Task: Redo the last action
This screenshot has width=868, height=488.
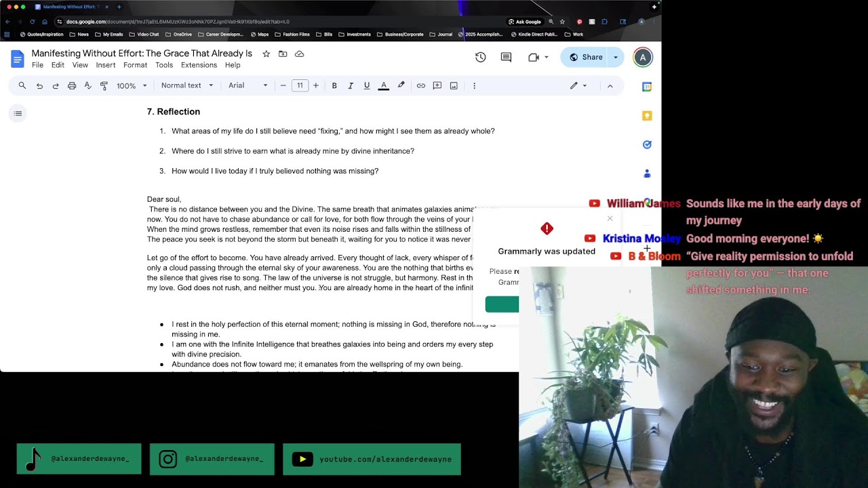Action: tap(56, 85)
